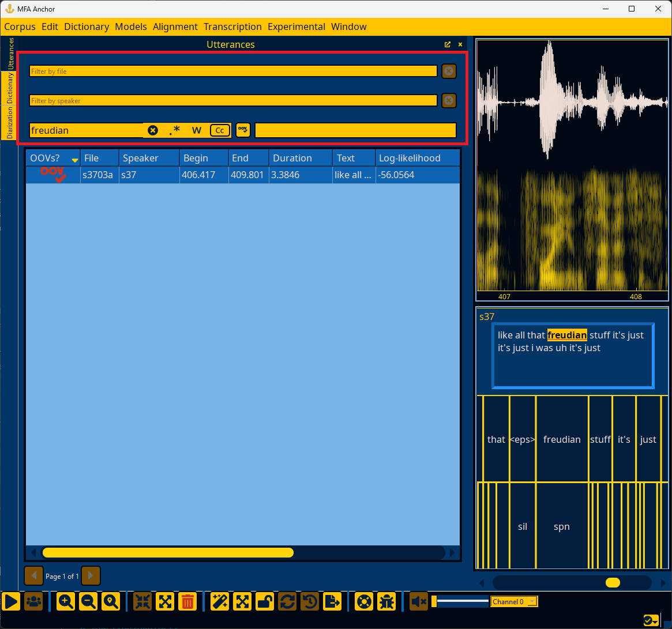Open the Alignment menu
The image size is (672, 629).
point(175,27)
